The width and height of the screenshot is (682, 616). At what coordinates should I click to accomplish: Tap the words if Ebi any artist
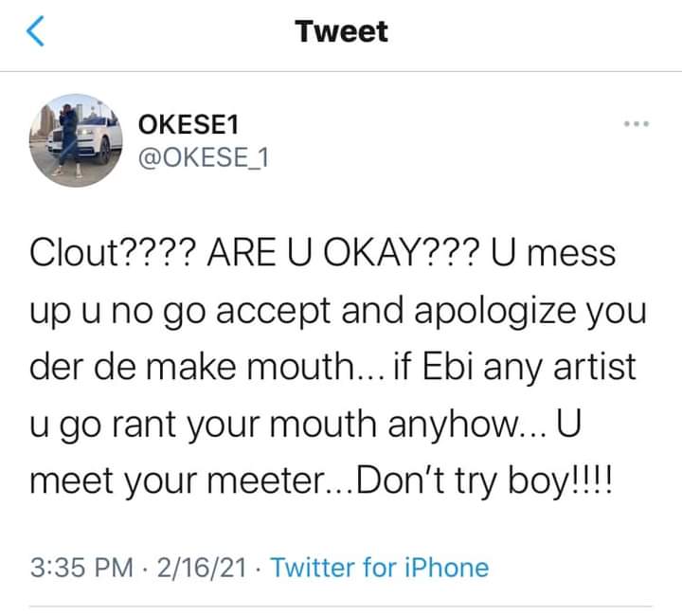point(514,368)
